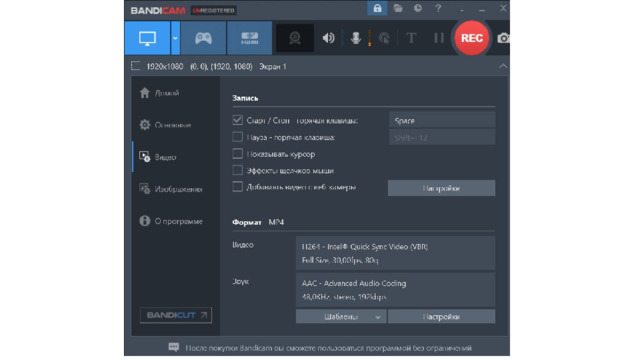This screenshot has height=360, width=640.
Task: Choose HDMI device recording mode
Action: [x=249, y=38]
